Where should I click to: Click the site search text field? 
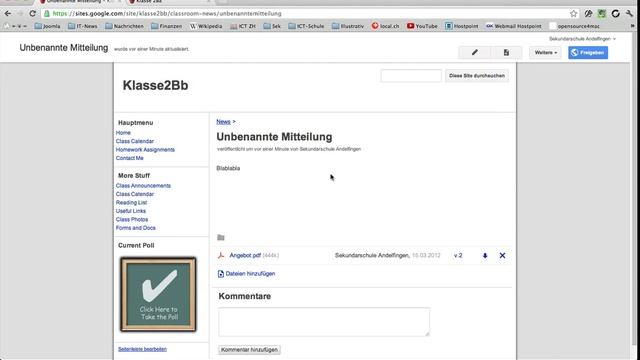click(411, 76)
